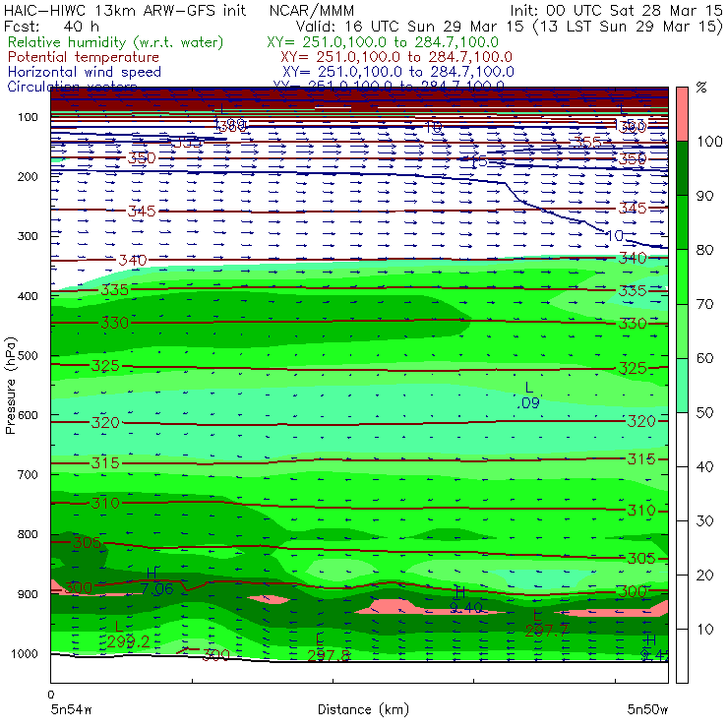
Task: Click the 1000 tick label on the pressure axis
Action: pyautogui.click(x=24, y=653)
